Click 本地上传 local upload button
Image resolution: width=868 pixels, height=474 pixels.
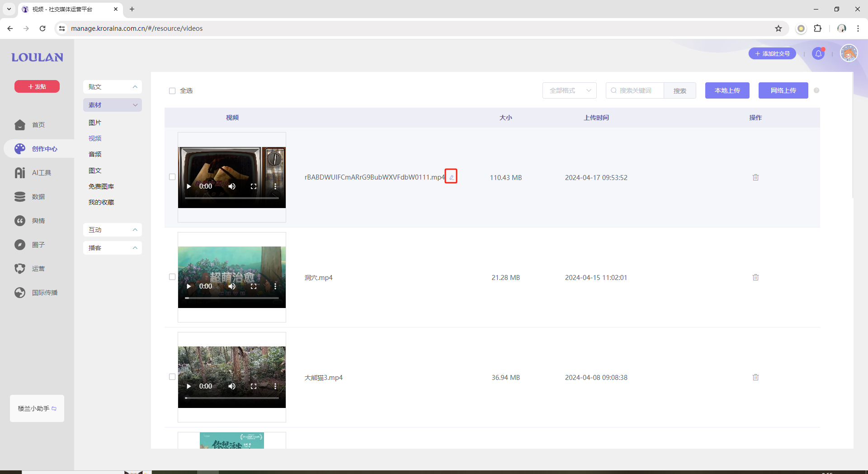click(727, 90)
